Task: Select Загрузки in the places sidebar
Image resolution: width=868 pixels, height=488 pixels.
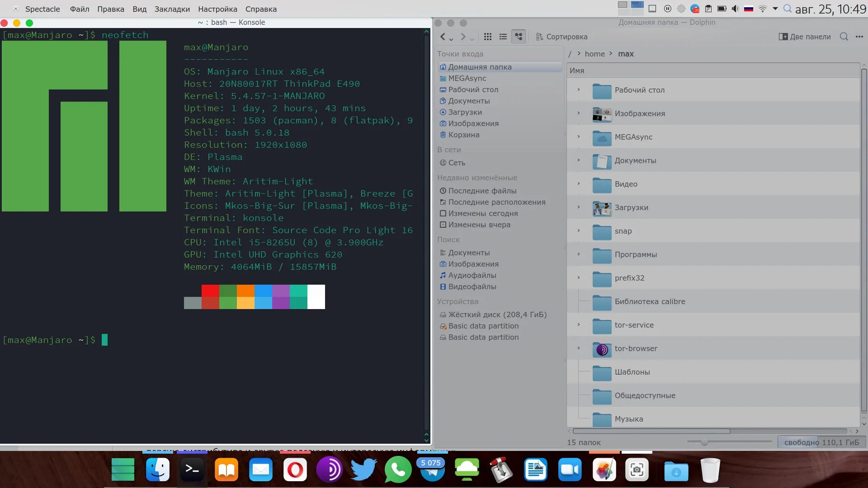Action: 465,112
